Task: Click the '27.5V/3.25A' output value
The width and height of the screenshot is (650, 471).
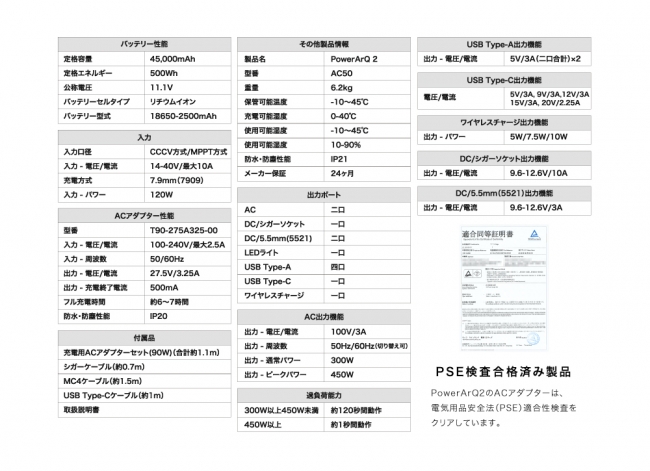Action: coord(175,273)
